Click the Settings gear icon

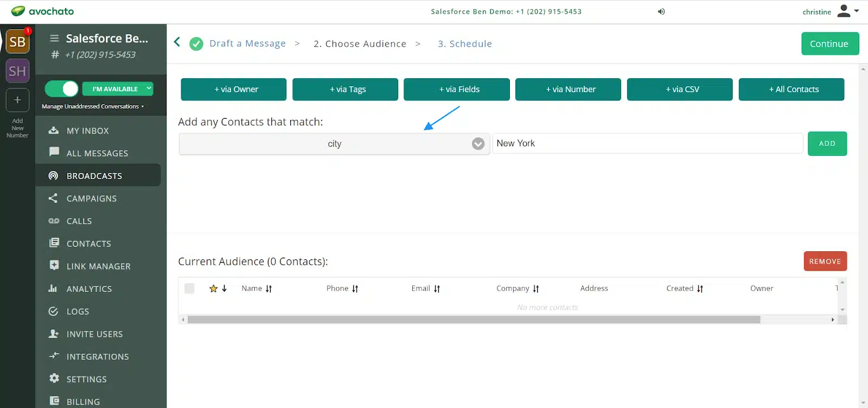pyautogui.click(x=54, y=378)
